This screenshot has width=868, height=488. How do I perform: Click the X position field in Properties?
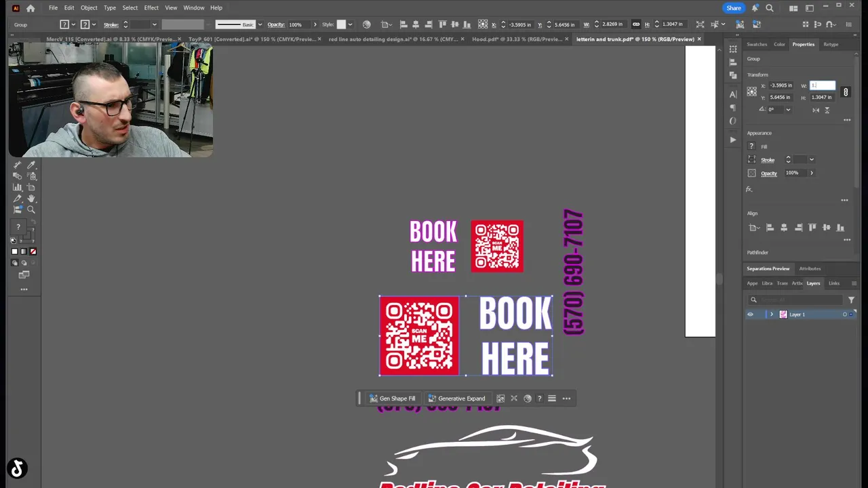click(x=781, y=85)
